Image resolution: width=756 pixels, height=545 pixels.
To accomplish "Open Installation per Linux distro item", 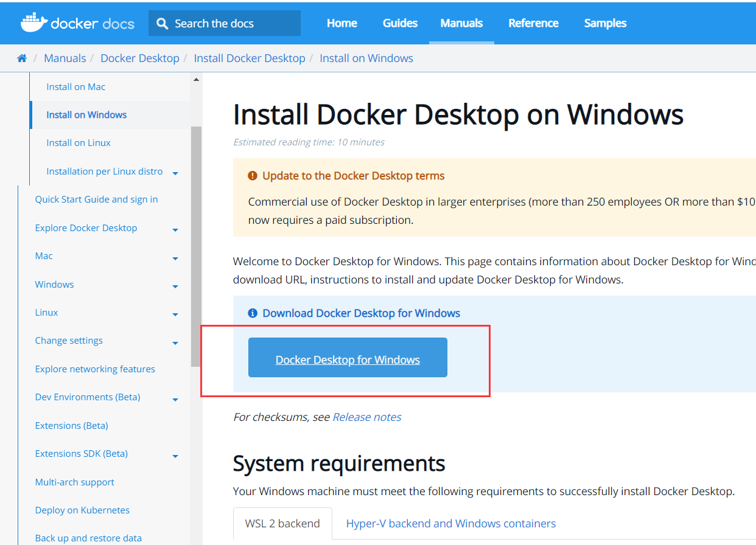I will pyautogui.click(x=105, y=172).
